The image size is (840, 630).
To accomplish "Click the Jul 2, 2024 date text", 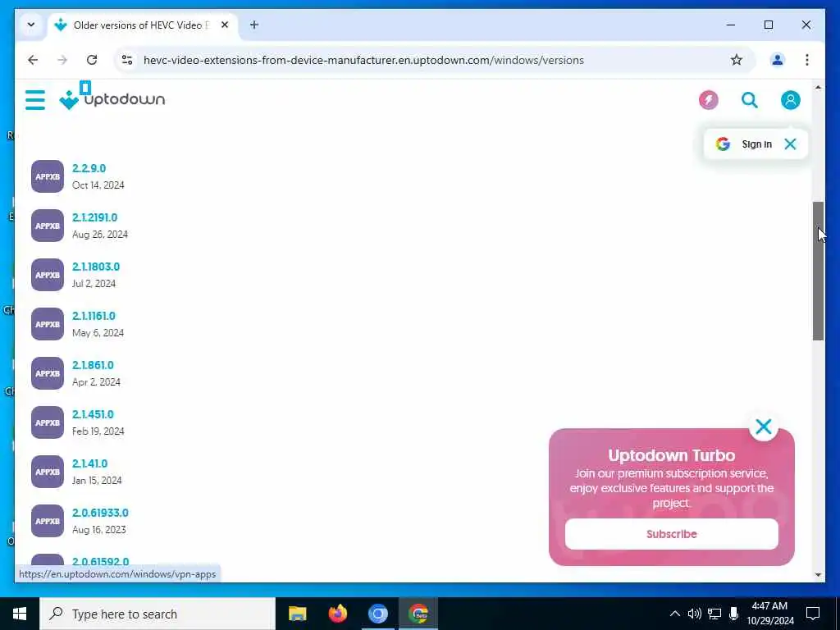I will coord(94,284).
